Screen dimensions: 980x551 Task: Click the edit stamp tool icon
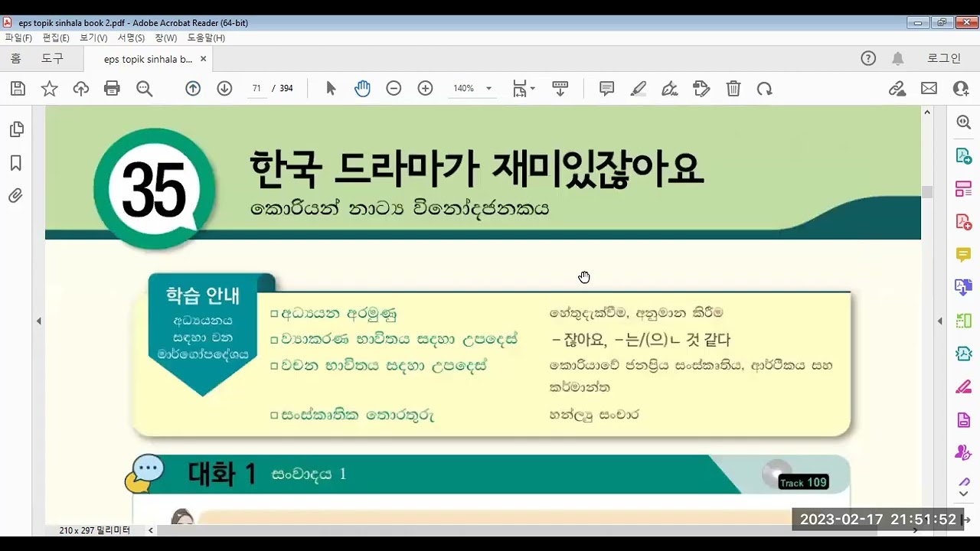(x=701, y=89)
